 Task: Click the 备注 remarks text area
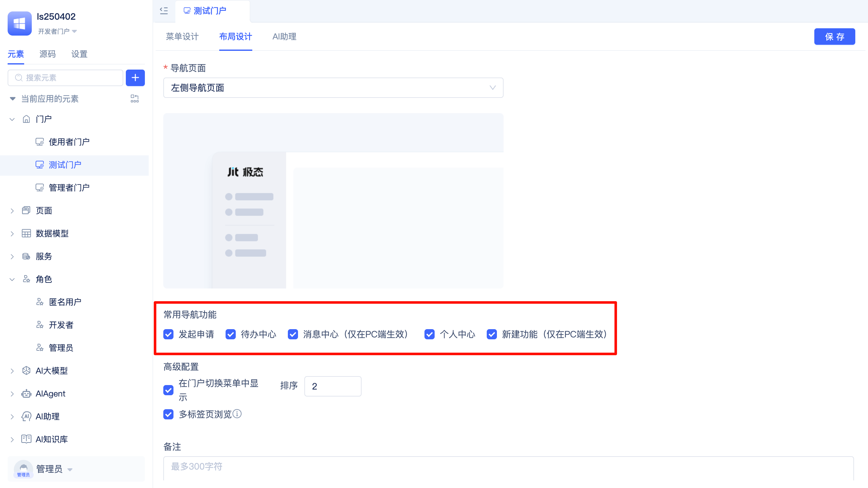[508, 468]
